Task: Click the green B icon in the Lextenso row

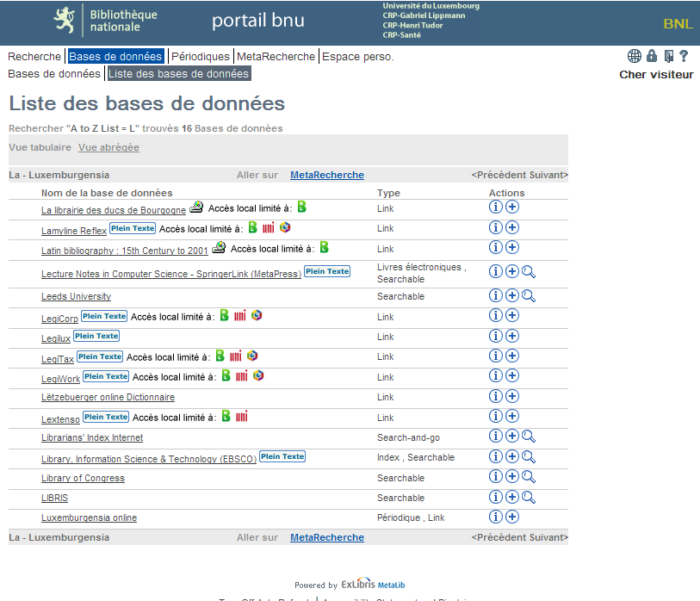Action: [x=226, y=416]
